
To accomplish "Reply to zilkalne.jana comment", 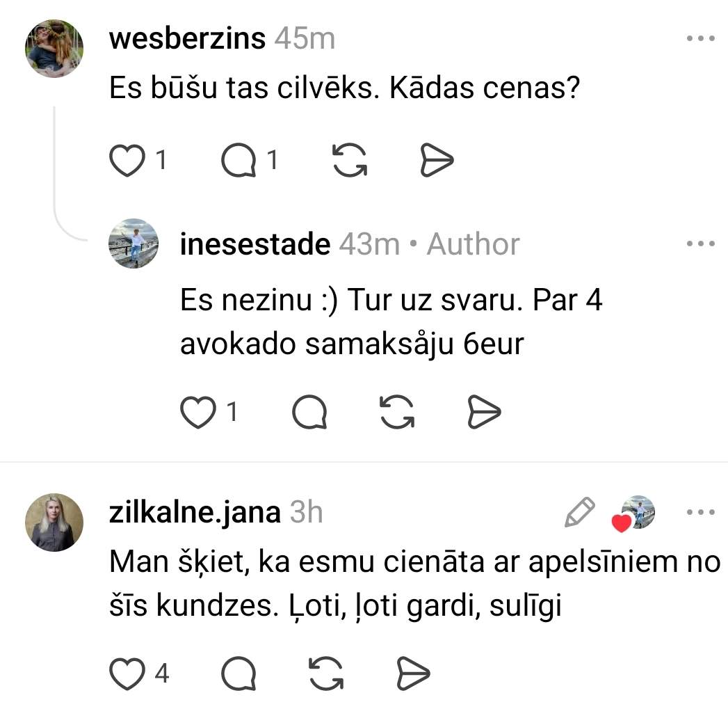I will click(x=238, y=673).
